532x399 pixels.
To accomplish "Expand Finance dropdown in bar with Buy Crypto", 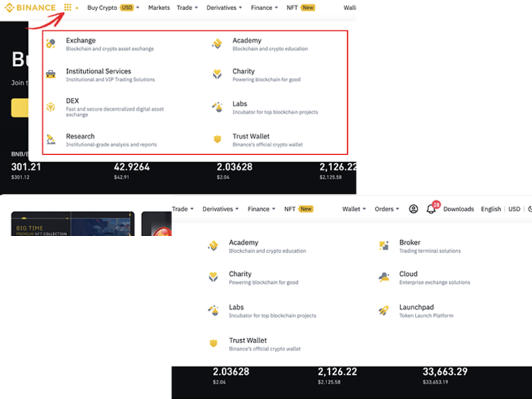I will [264, 7].
